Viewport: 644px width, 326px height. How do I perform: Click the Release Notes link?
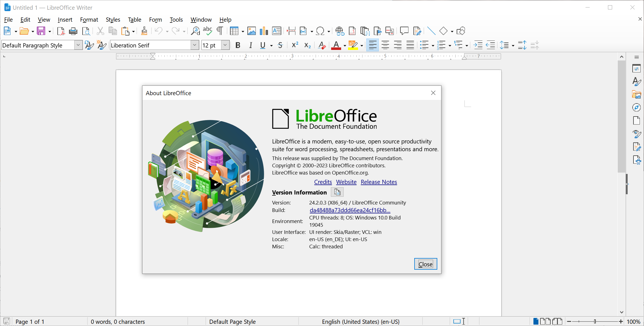click(379, 182)
